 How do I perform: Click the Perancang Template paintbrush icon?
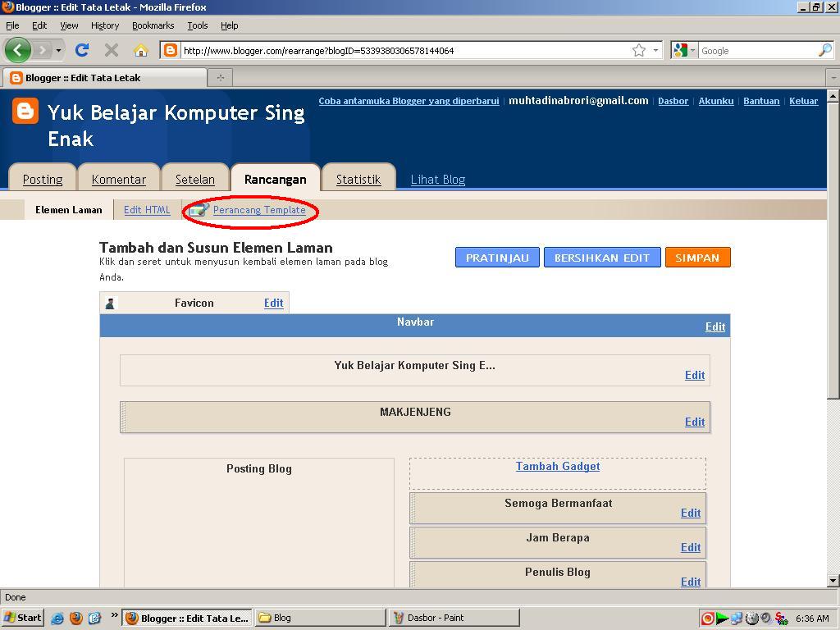[x=199, y=210]
